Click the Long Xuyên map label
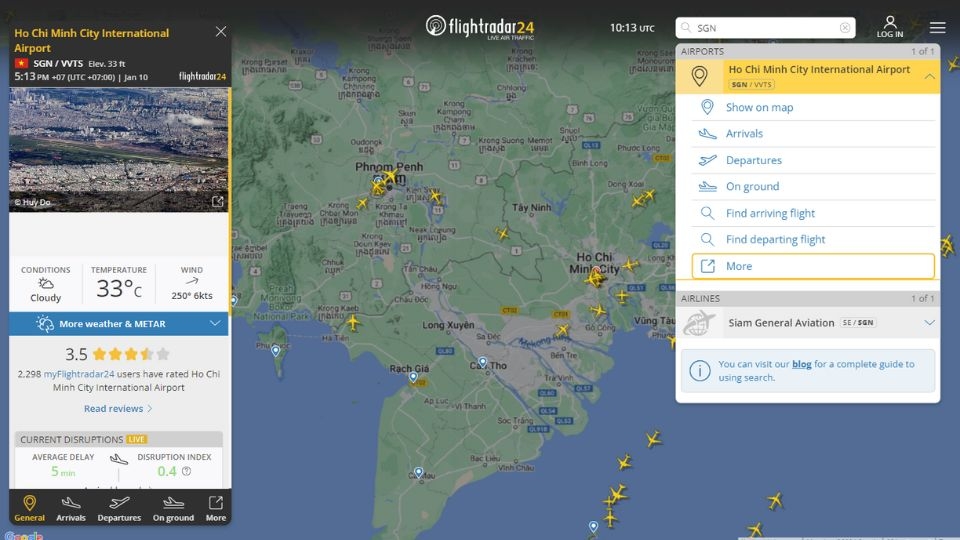 pos(448,324)
